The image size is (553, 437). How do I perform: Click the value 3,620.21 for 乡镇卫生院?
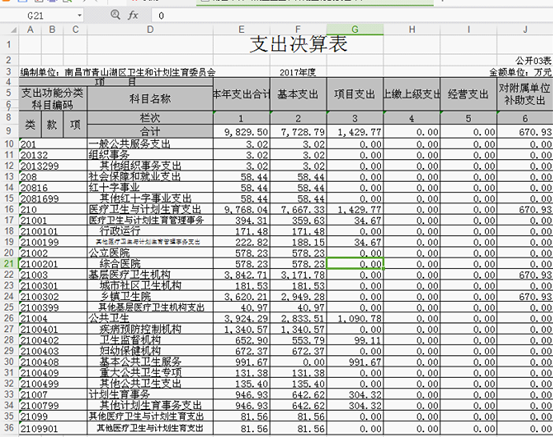[x=241, y=297]
